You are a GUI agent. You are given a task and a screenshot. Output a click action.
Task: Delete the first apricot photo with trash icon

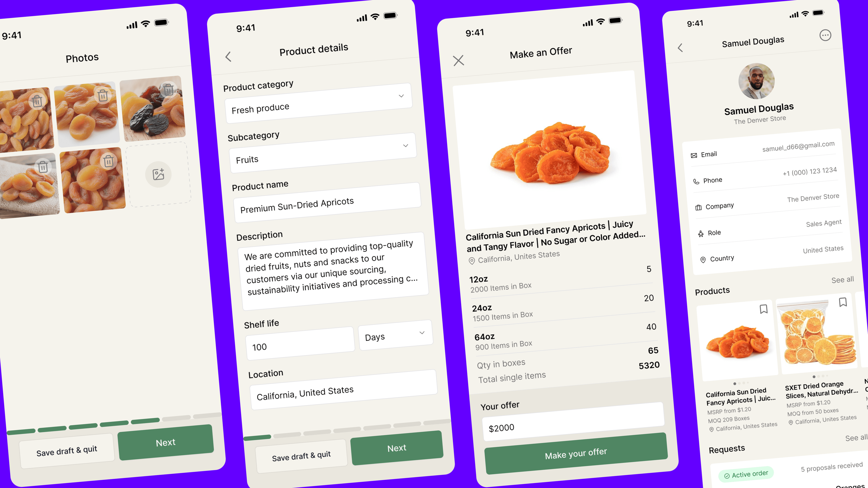[37, 101]
